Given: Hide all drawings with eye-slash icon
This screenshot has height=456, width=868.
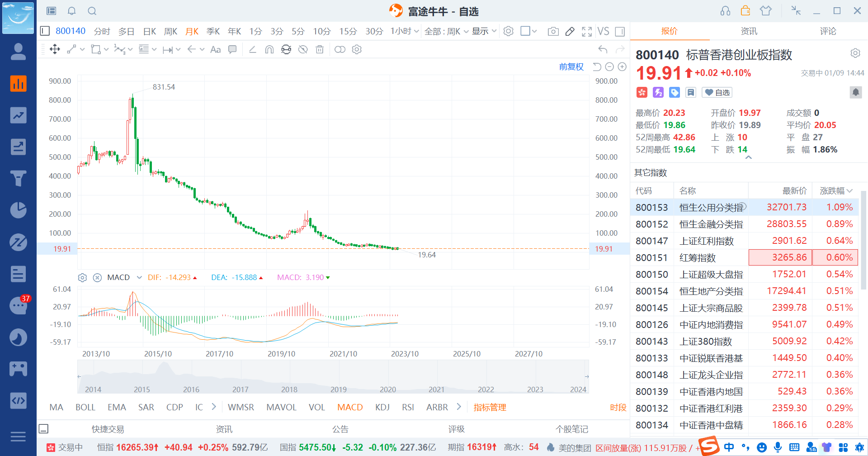Looking at the screenshot, I should click(303, 49).
